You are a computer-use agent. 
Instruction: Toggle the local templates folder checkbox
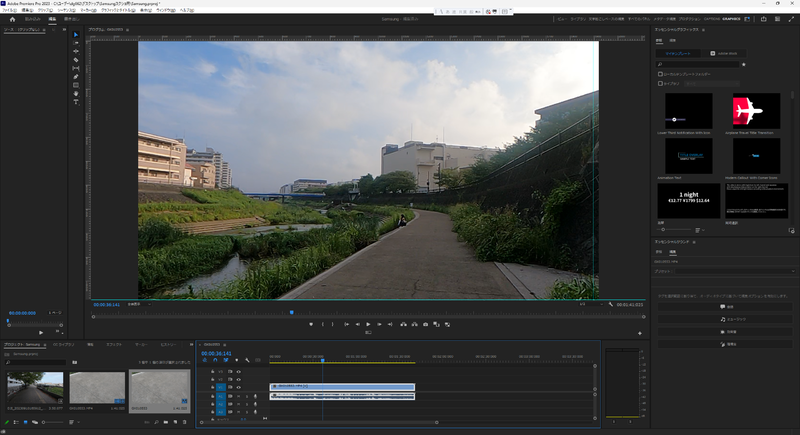(x=660, y=73)
